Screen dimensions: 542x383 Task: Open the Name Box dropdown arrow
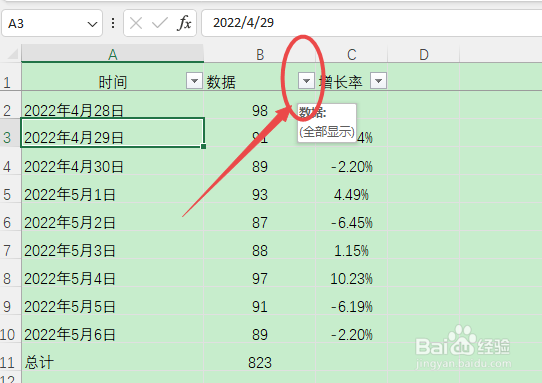click(x=92, y=24)
